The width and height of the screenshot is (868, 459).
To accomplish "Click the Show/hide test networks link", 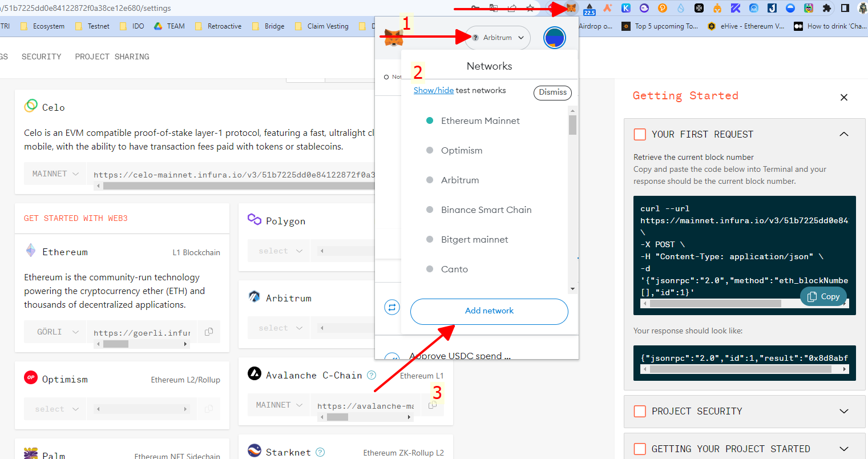I will (434, 90).
